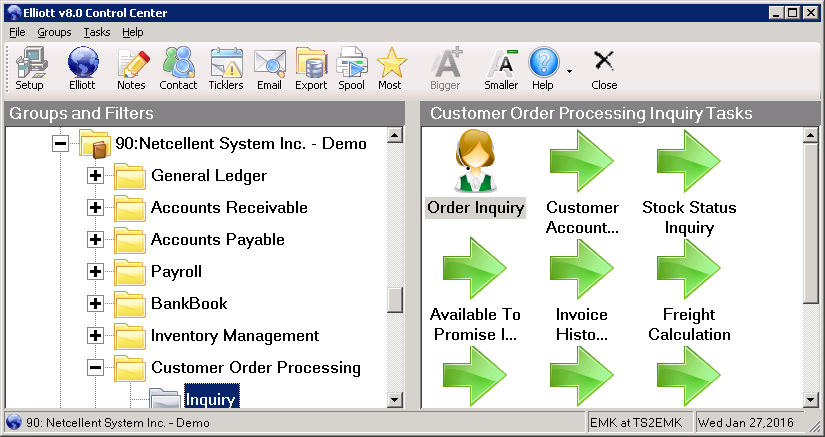Expand the Payroll node
825x437 pixels.
click(95, 272)
